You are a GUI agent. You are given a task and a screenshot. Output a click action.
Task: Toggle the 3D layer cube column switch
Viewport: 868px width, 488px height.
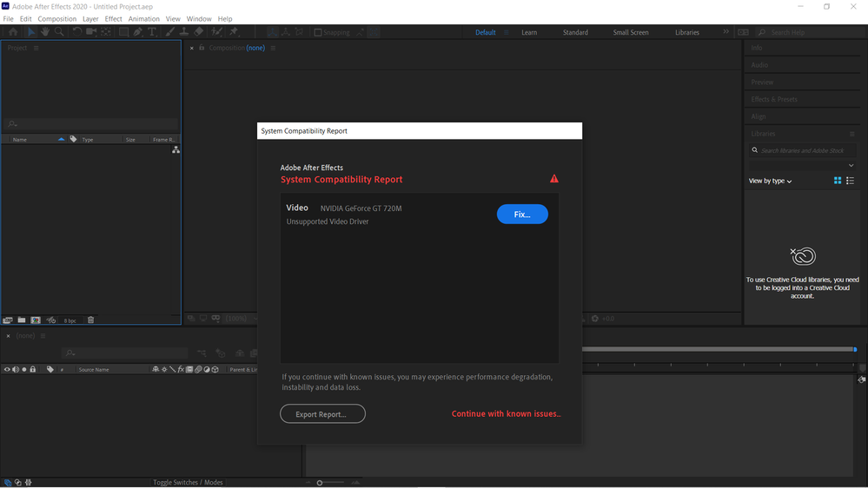[215, 369]
